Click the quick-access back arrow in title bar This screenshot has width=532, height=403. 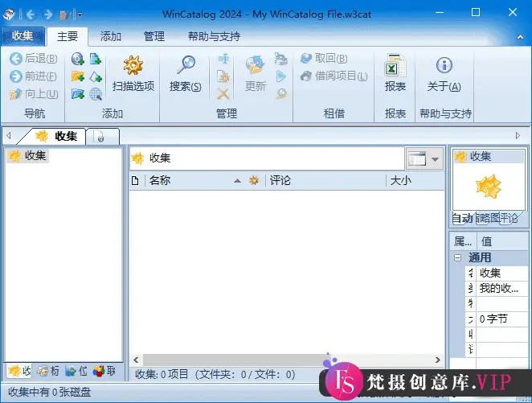pyautogui.click(x=31, y=14)
